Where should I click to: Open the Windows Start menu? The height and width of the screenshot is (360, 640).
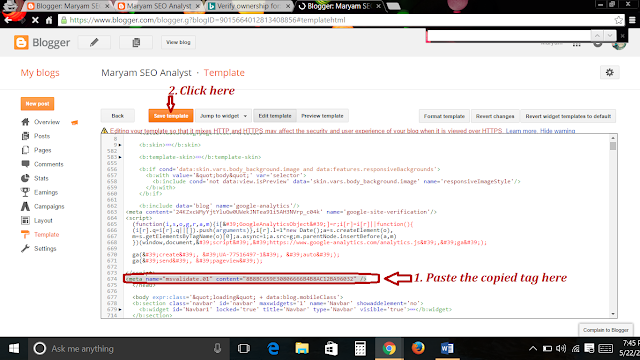coord(14,349)
